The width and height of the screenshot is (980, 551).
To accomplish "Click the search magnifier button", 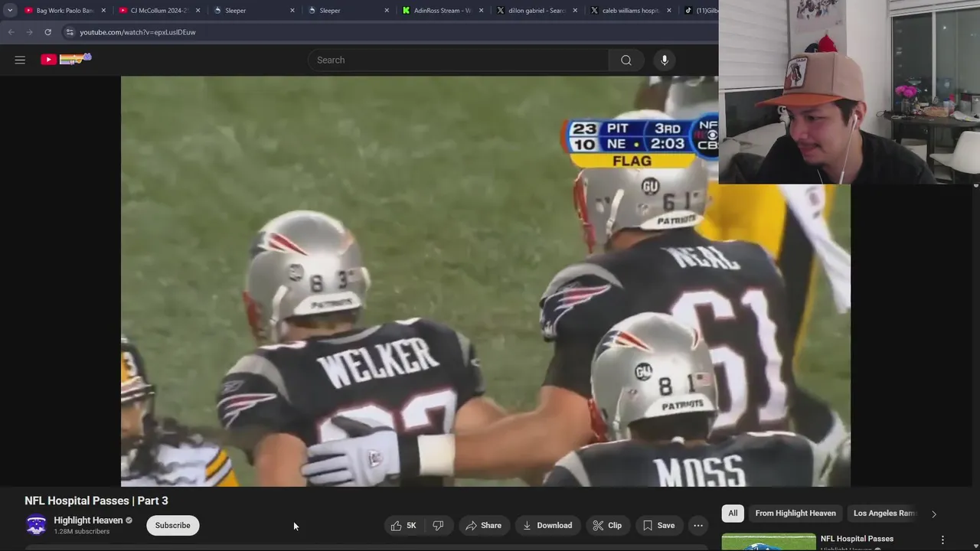I will (x=626, y=60).
